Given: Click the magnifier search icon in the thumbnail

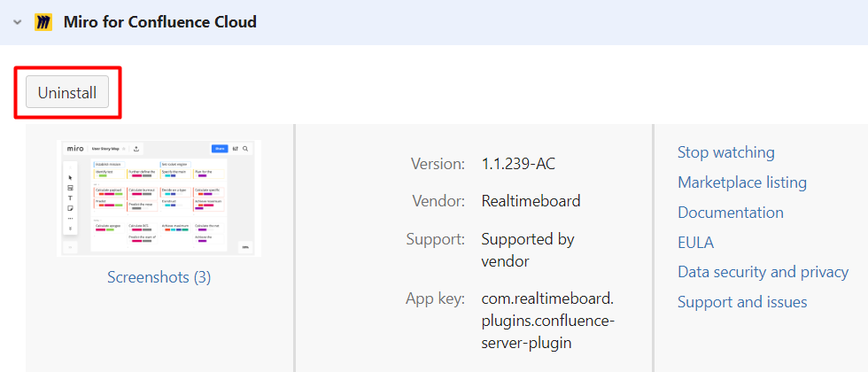Looking at the screenshot, I should coord(245,149).
